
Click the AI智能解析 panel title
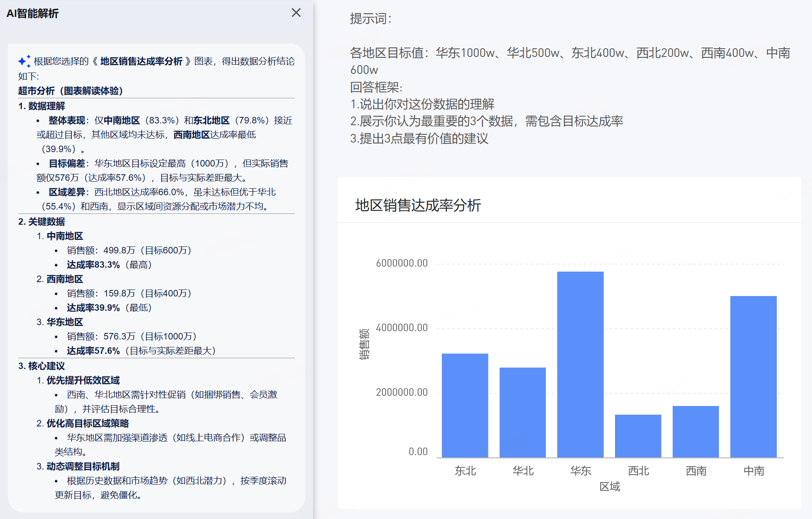tap(33, 13)
